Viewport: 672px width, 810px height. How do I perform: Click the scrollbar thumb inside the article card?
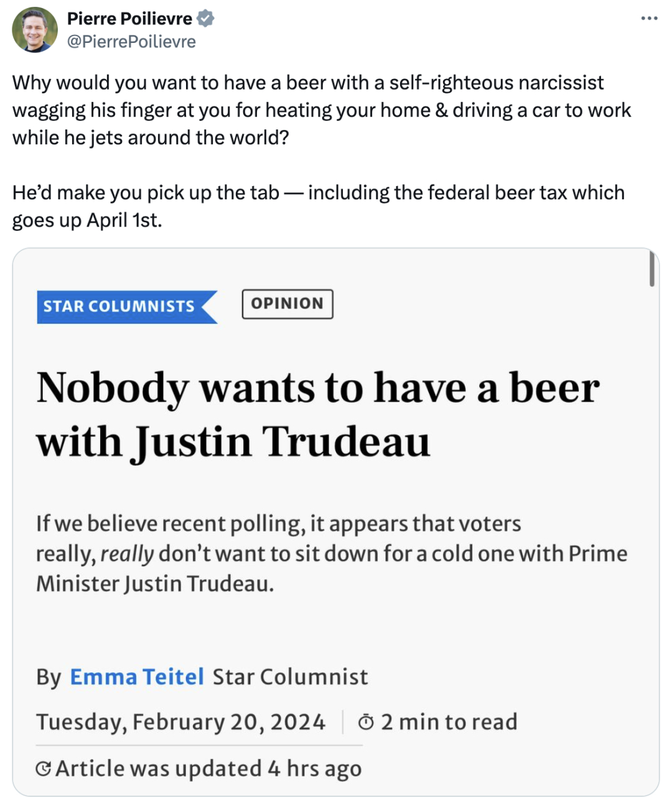(651, 268)
